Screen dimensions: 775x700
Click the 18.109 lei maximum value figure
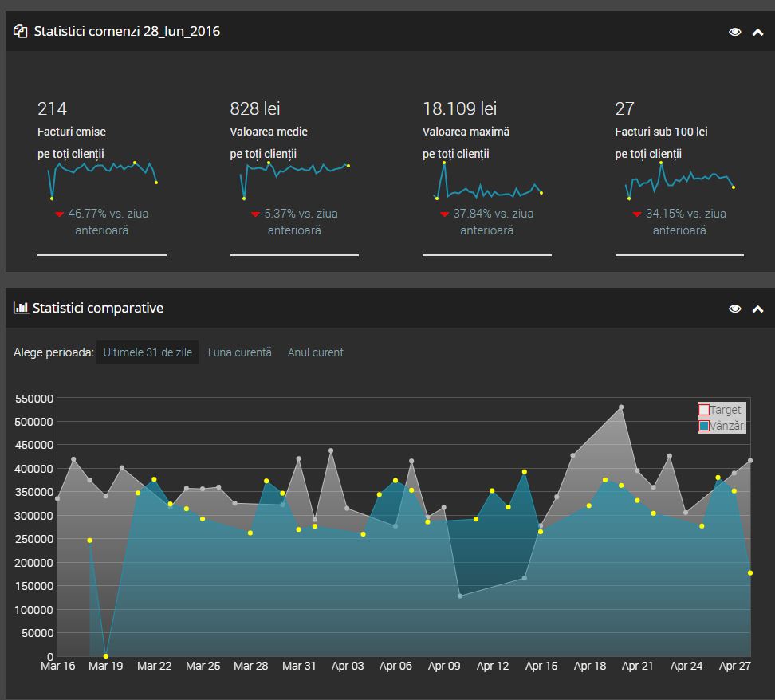point(460,108)
